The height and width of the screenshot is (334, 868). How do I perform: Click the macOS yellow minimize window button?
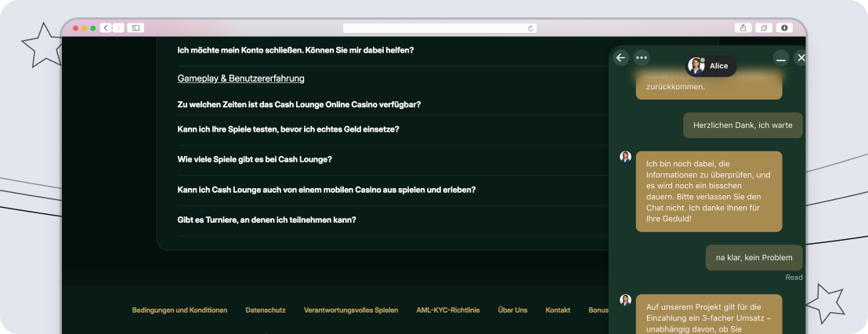pos(84,28)
